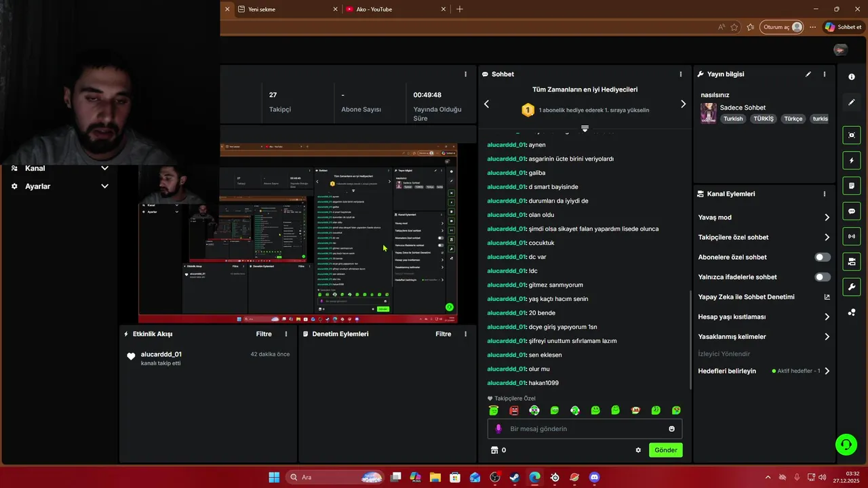The height and width of the screenshot is (488, 868).
Task: Click in the Bir mesaj gönderin field
Action: 585,429
